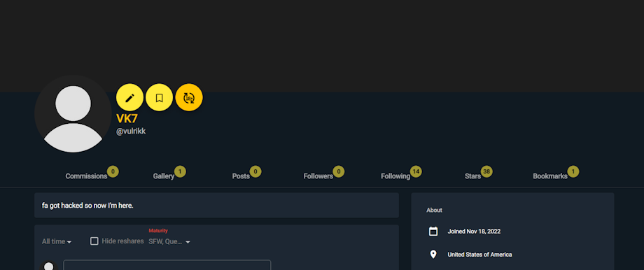The image size is (644, 270).
Task: Open the Maturity SFW dropdown
Action: point(169,242)
